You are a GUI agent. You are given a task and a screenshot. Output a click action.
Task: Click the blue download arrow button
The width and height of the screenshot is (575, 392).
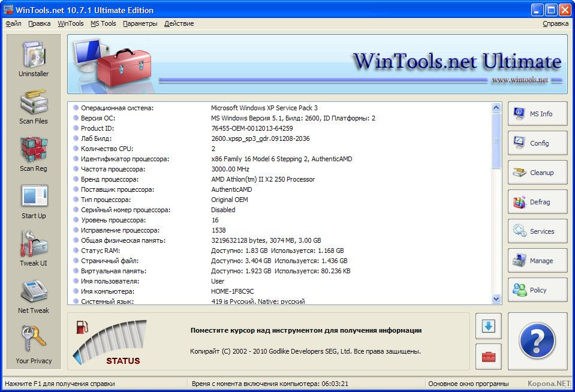coord(489,326)
